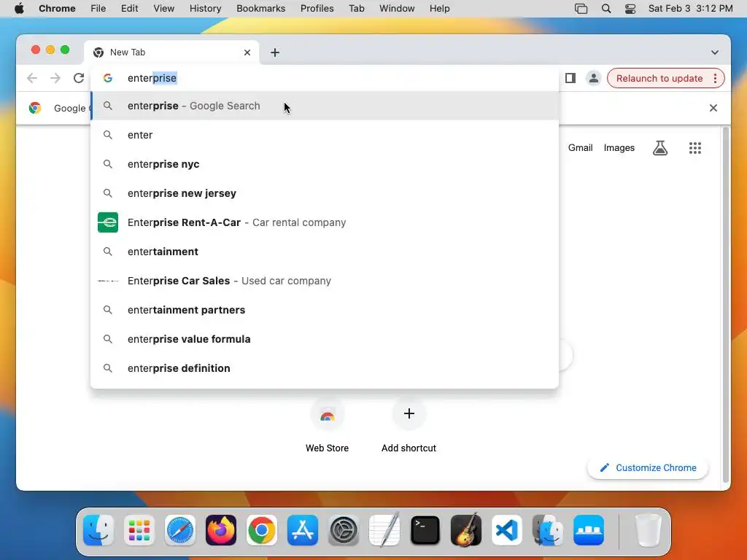Open the Trash in the Dock

[649, 530]
